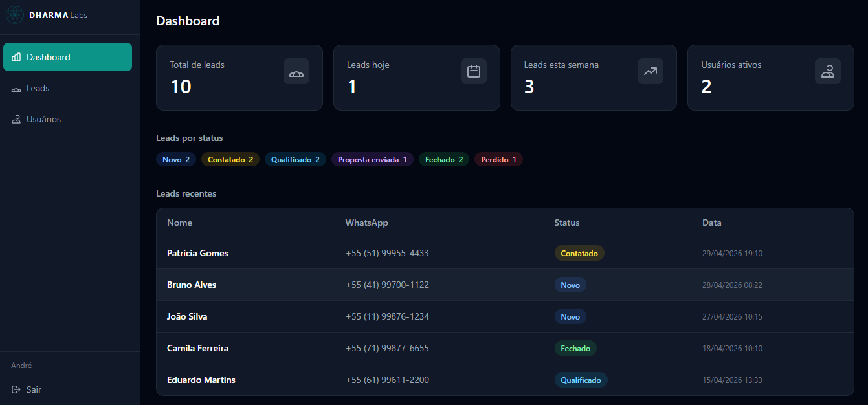Image resolution: width=868 pixels, height=405 pixels.
Task: Open the Total de leads card
Action: point(239,78)
